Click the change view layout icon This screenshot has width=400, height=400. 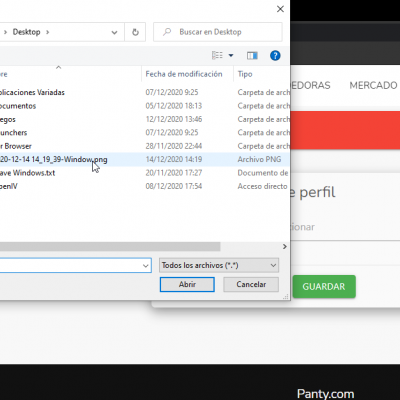pyautogui.click(x=217, y=55)
